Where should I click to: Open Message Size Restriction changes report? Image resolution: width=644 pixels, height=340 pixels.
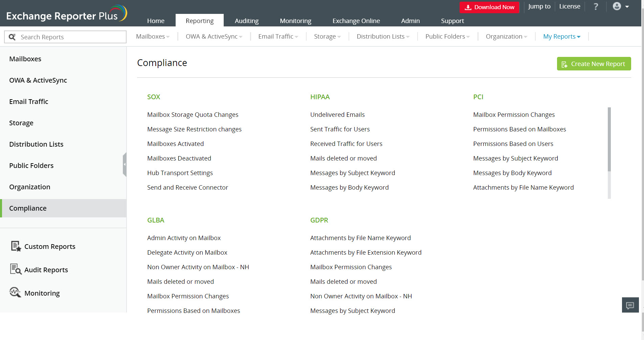(194, 129)
